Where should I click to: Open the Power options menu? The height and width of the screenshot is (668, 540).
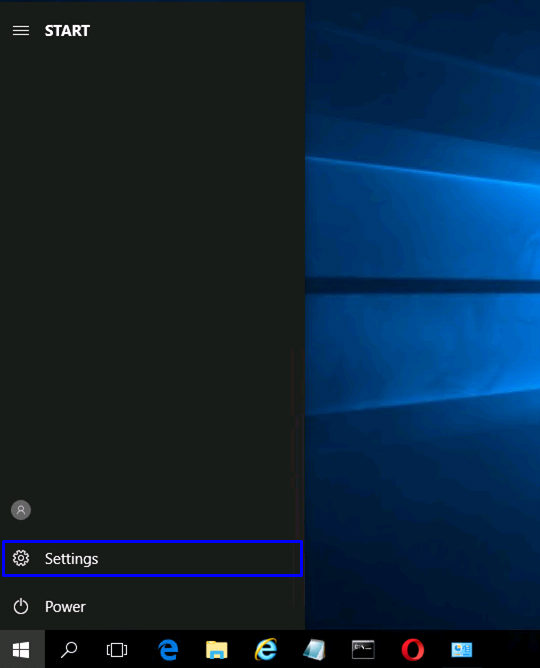coord(152,607)
